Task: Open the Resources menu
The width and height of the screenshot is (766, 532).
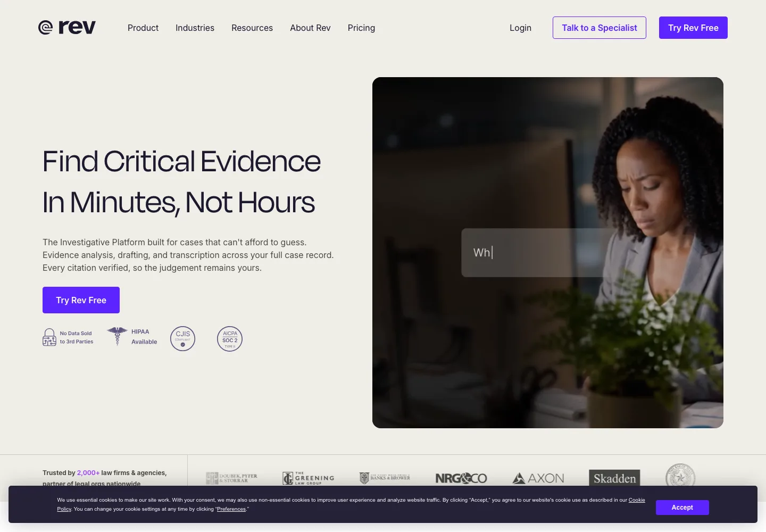Action: (x=252, y=28)
